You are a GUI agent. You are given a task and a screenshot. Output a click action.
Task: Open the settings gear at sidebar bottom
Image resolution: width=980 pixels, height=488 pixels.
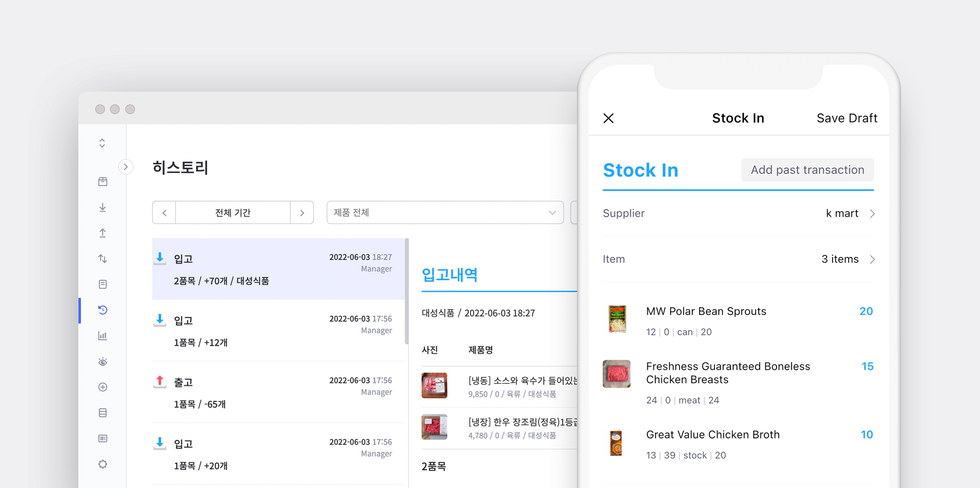click(x=102, y=464)
